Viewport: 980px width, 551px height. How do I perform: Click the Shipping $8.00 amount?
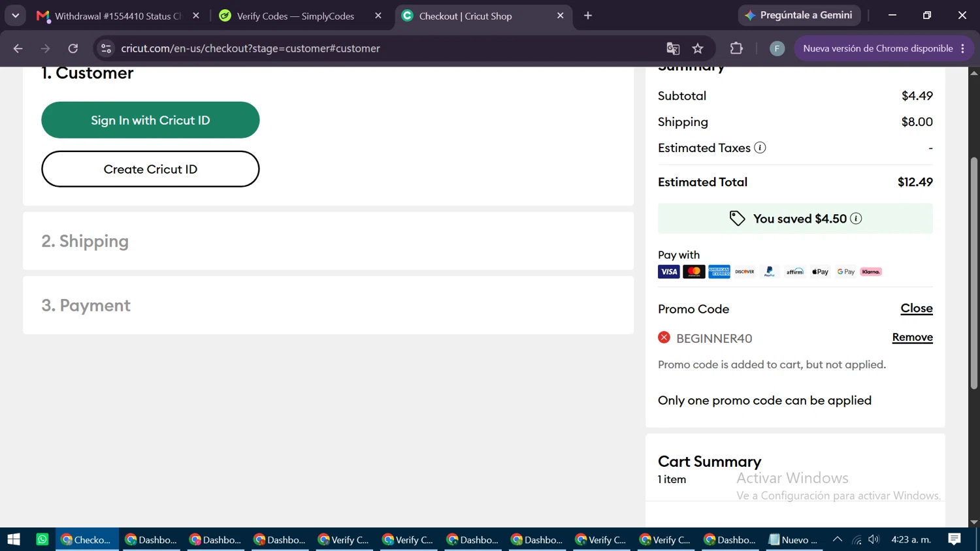click(917, 122)
